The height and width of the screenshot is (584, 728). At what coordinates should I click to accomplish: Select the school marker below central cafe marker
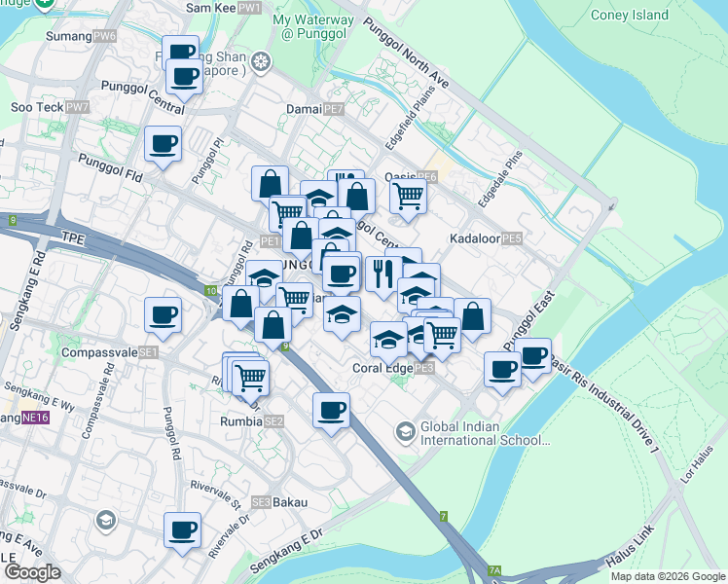click(x=343, y=315)
